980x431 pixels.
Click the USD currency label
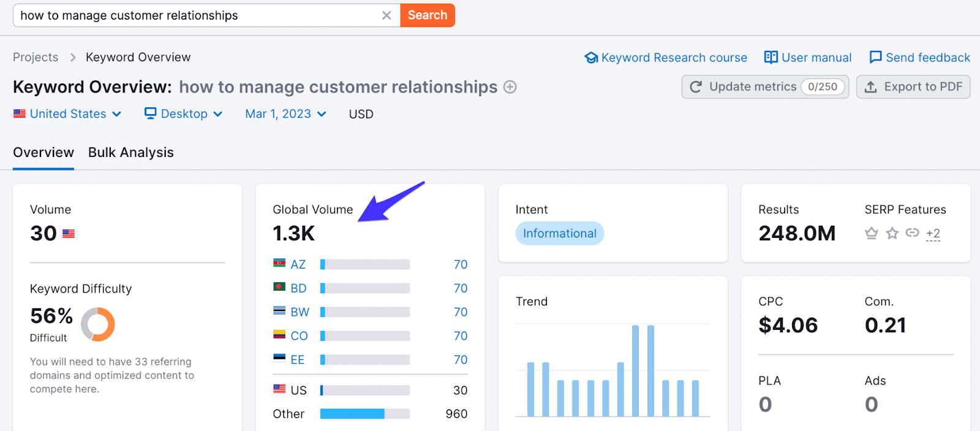click(x=361, y=114)
